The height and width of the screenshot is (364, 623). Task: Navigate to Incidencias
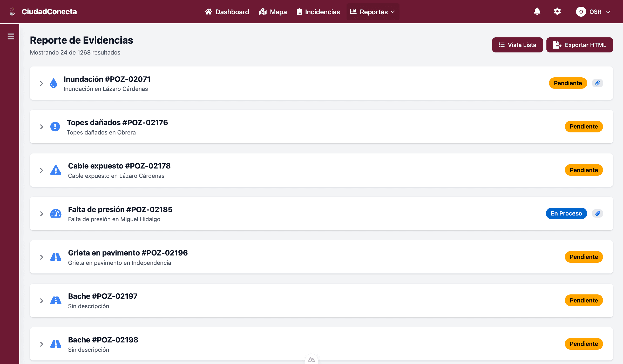pos(318,12)
